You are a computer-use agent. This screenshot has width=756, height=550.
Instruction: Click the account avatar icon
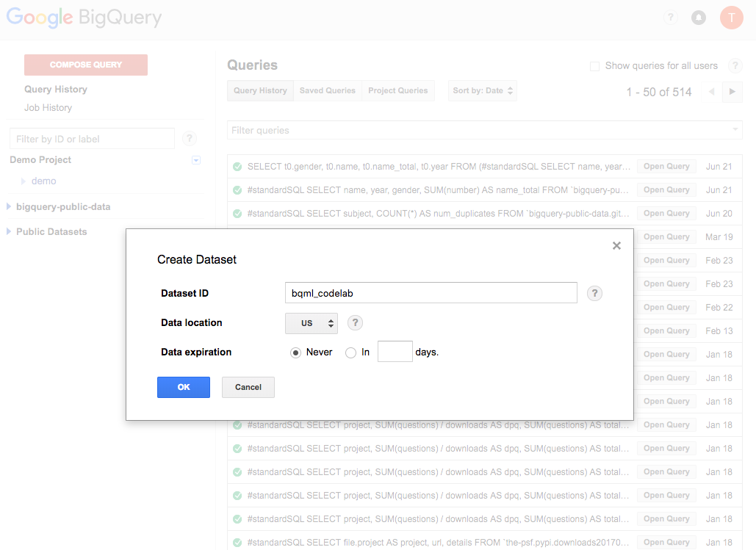tap(731, 17)
